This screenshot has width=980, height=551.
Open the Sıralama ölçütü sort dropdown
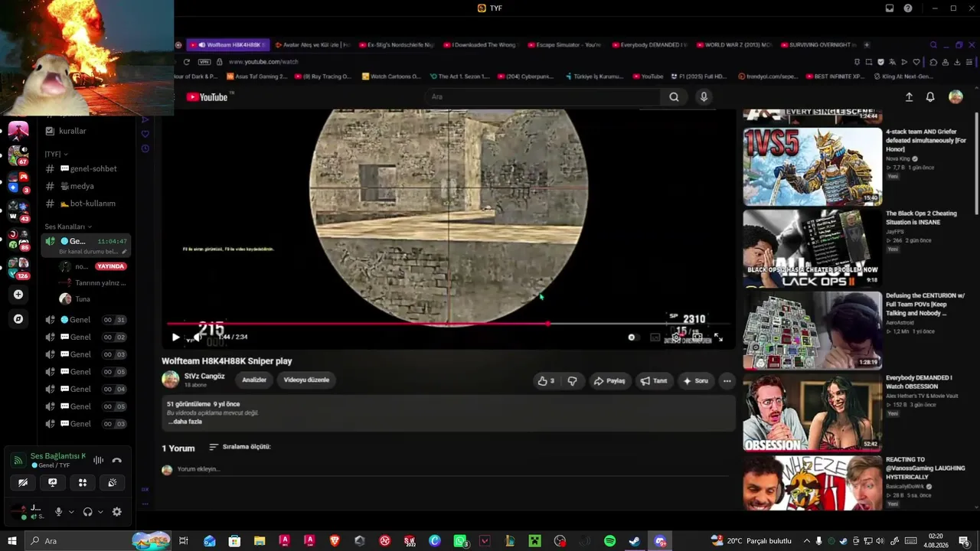click(240, 447)
